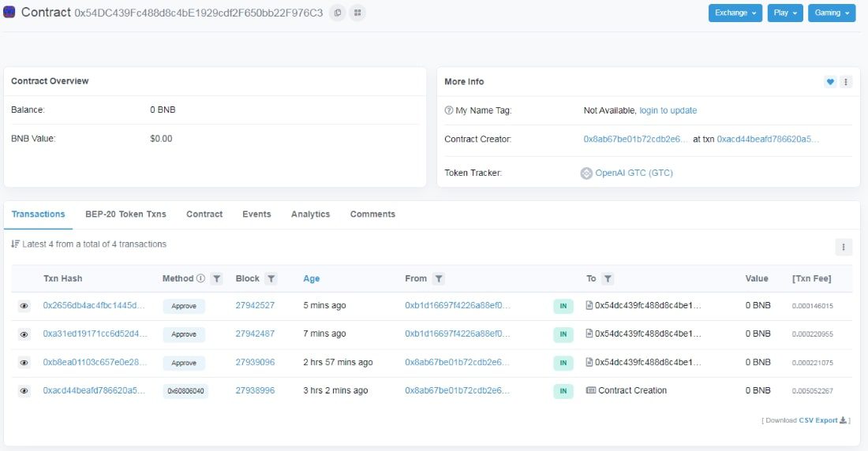The height and width of the screenshot is (451, 868).
Task: Toggle eye preview for contract creation transaction 0xacd44beafd
Action: tap(24, 391)
